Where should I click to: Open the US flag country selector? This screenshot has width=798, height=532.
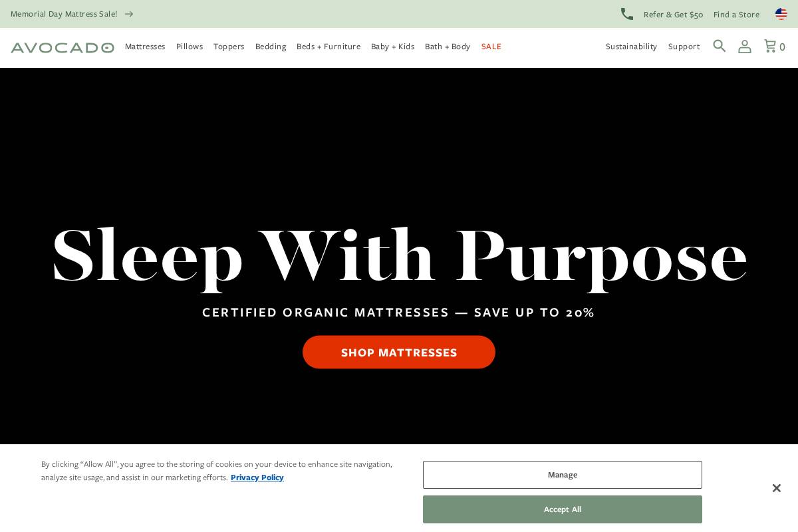781,14
